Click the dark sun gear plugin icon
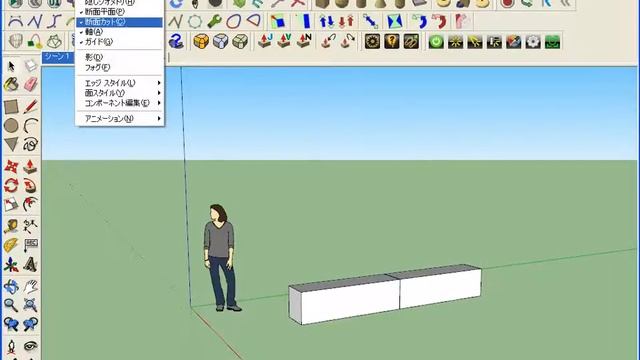This screenshot has width=640, height=360. 372,42
